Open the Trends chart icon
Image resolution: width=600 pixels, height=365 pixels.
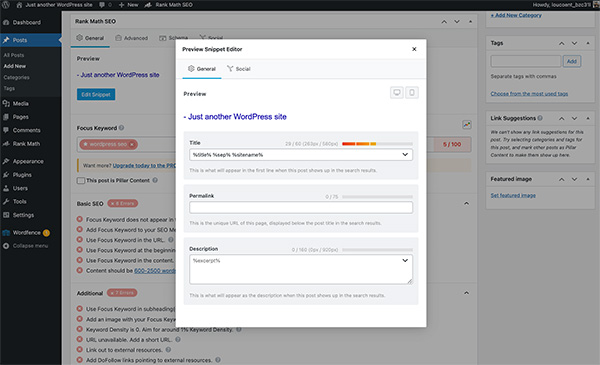pyautogui.click(x=466, y=125)
